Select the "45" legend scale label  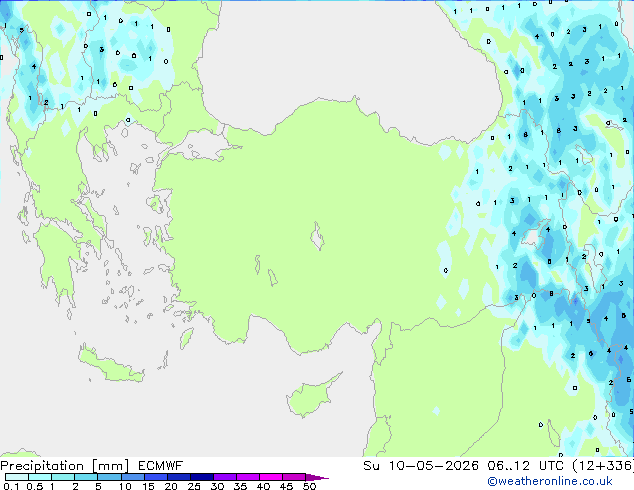(286, 486)
